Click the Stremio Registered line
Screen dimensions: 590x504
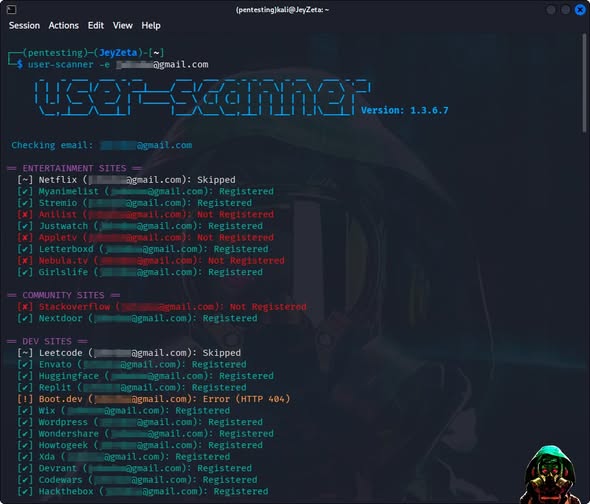click(x=135, y=203)
